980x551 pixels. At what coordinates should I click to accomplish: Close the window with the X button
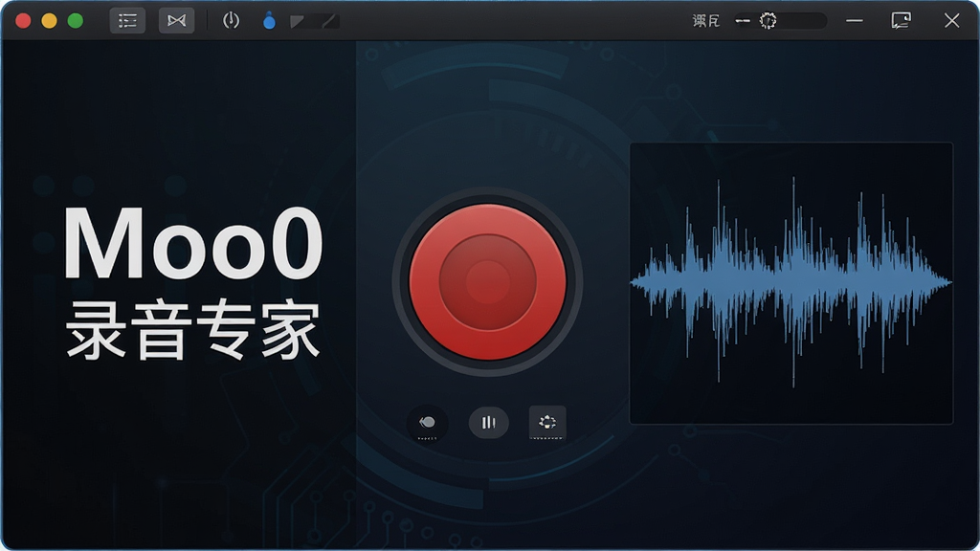point(951,21)
